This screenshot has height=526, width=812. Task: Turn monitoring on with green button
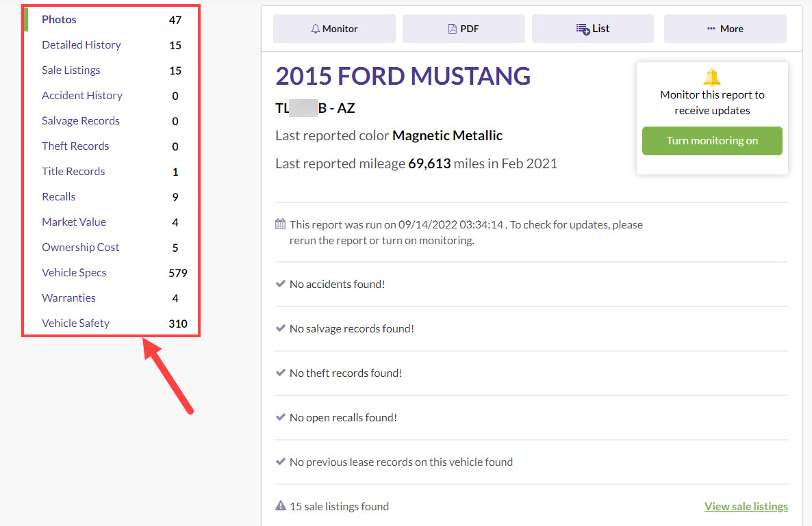(x=712, y=141)
